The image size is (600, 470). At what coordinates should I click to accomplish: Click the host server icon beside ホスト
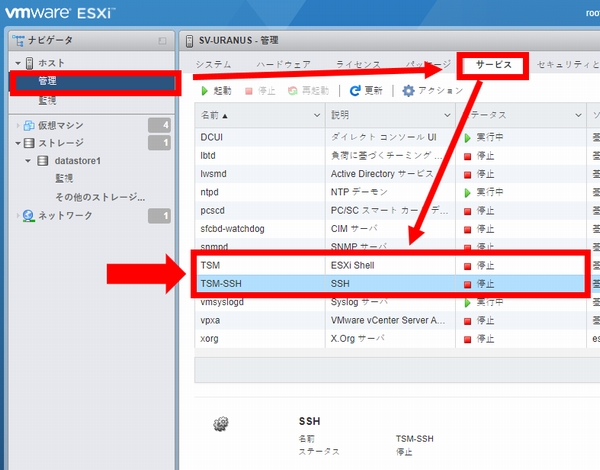(x=29, y=63)
